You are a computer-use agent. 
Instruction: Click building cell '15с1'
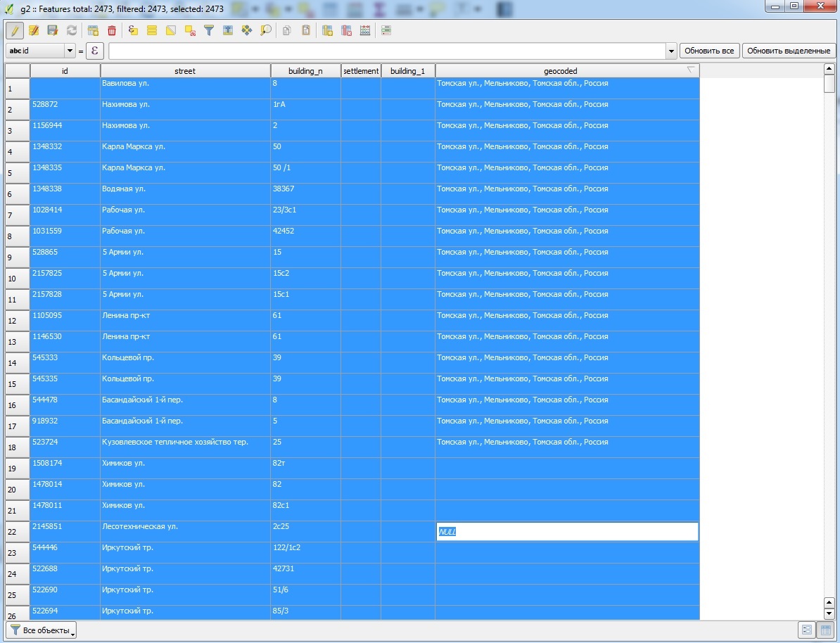click(x=305, y=299)
